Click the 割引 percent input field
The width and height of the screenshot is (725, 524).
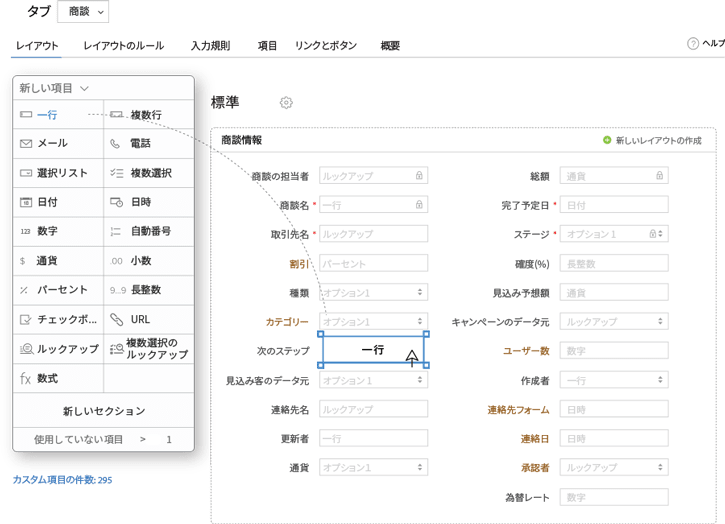(x=373, y=263)
